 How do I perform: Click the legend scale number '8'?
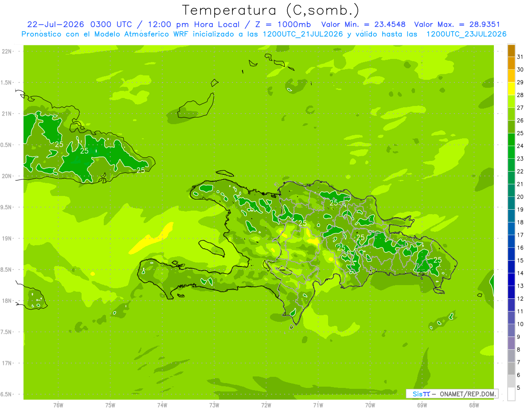(519, 349)
